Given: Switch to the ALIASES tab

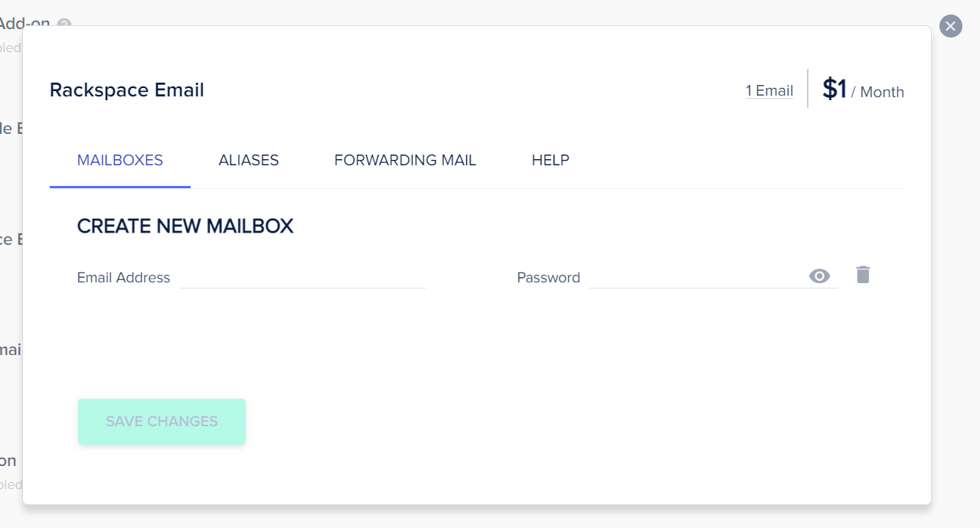Looking at the screenshot, I should pos(248,160).
